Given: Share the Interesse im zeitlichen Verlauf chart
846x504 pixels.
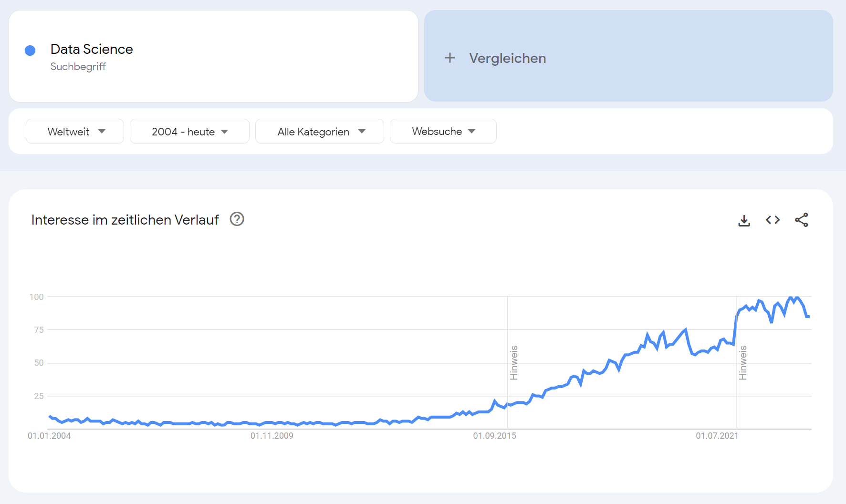Looking at the screenshot, I should point(801,220).
